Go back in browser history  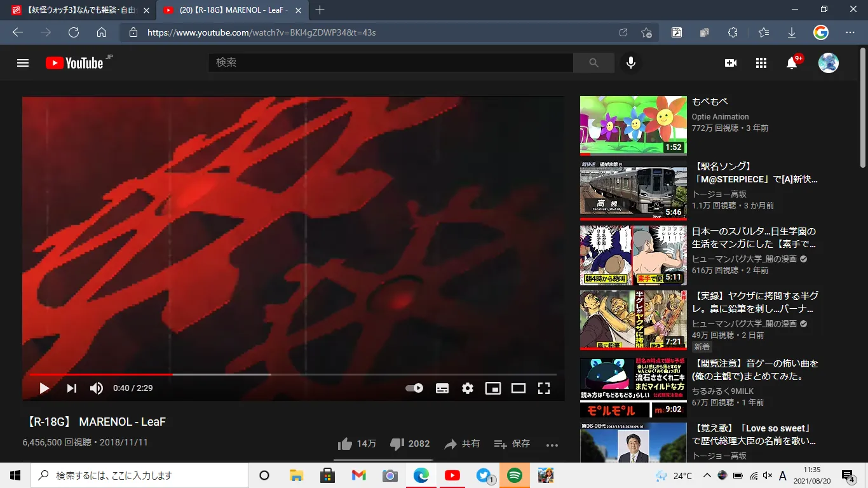[x=18, y=32]
